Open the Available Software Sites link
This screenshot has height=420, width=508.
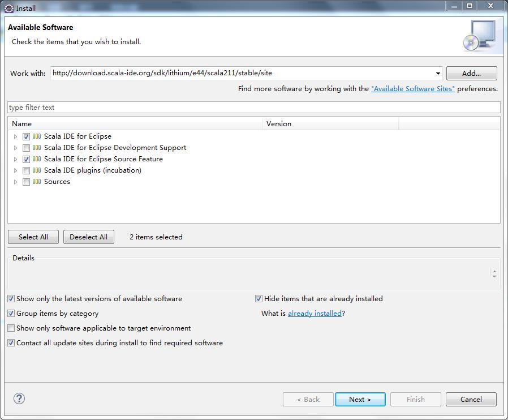tap(412, 89)
